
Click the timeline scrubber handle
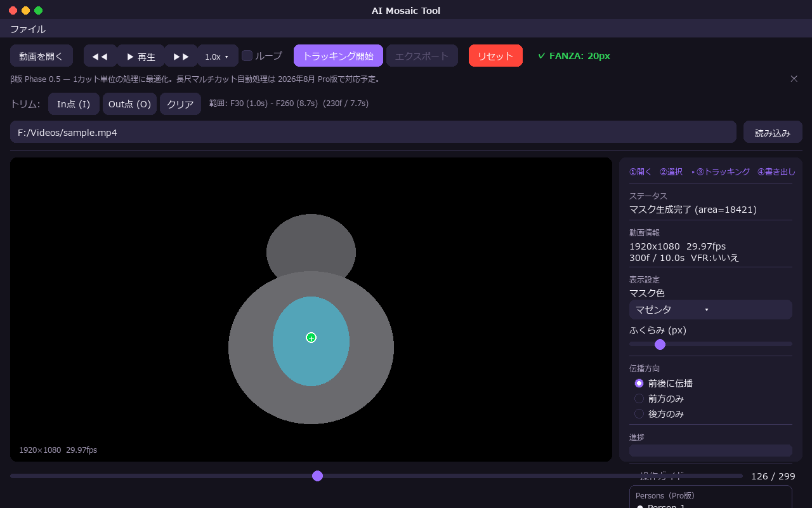[317, 476]
